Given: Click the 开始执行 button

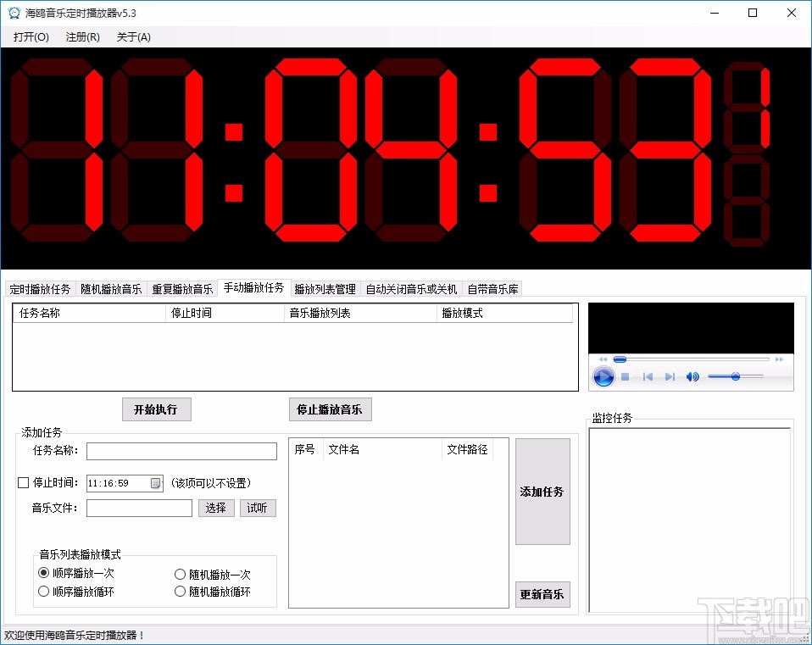Looking at the screenshot, I should 156,409.
